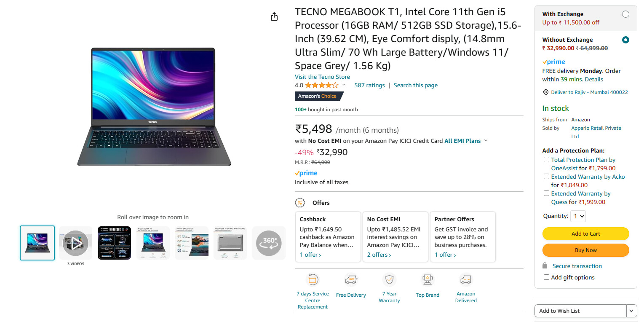Open the 587 ratings link
This screenshot has width=644, height=322.
[x=369, y=85]
